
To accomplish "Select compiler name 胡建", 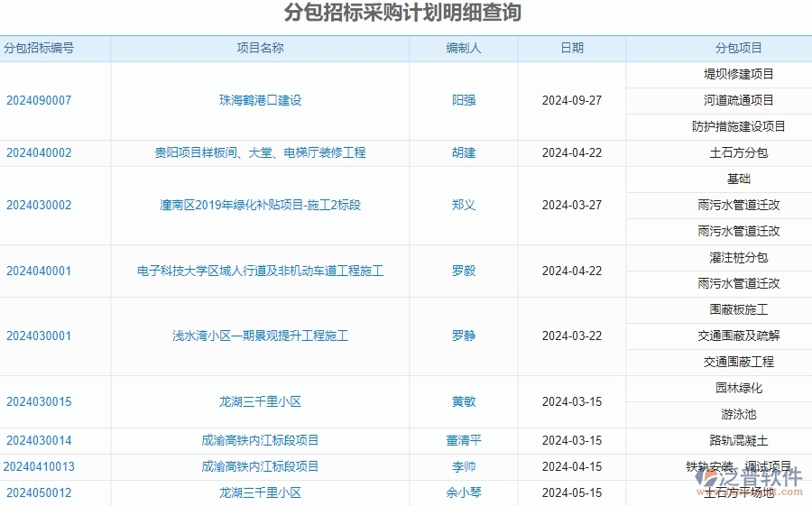I will tap(464, 152).
